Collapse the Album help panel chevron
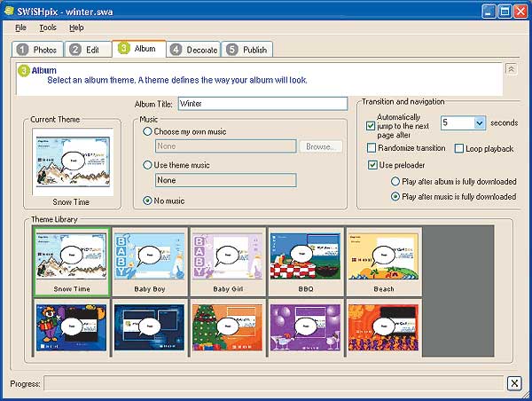Image resolution: width=532 pixels, height=401 pixels. [x=511, y=69]
